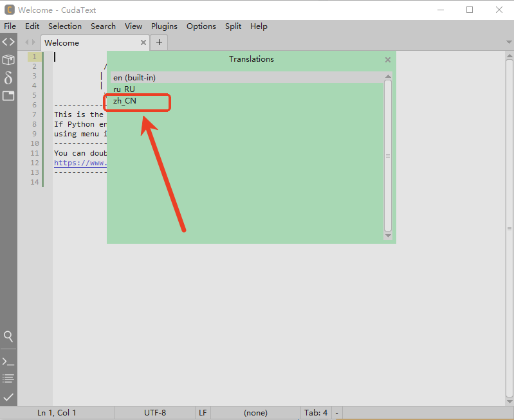This screenshot has height=420, width=514.
Task: Click line number 14 in gutter
Action: 35,182
